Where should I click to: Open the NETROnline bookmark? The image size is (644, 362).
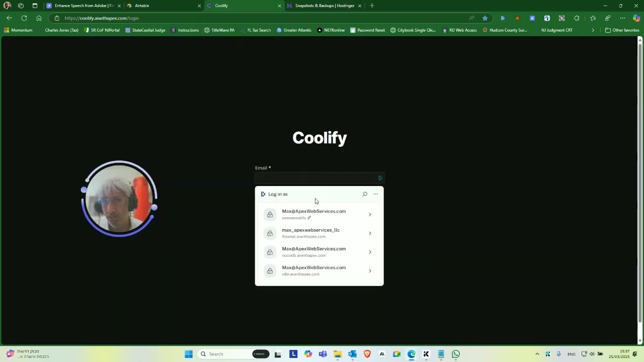[331, 30]
